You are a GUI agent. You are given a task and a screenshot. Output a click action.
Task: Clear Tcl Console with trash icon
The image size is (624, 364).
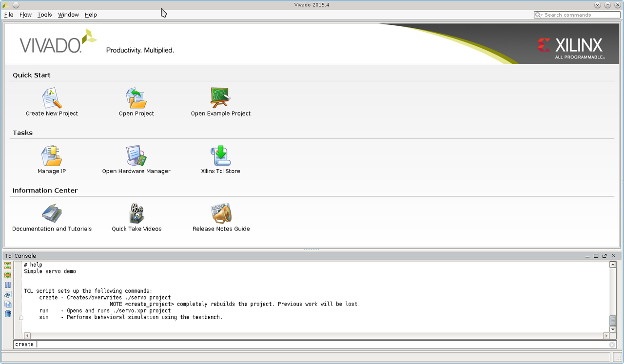[x=8, y=314]
